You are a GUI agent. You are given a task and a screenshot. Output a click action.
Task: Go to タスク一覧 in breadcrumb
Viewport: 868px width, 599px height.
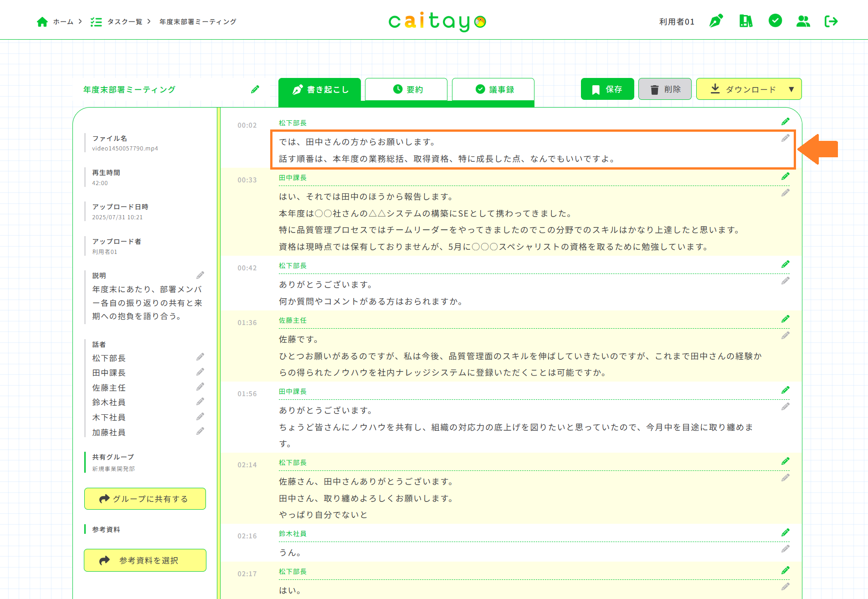pyautogui.click(x=124, y=21)
